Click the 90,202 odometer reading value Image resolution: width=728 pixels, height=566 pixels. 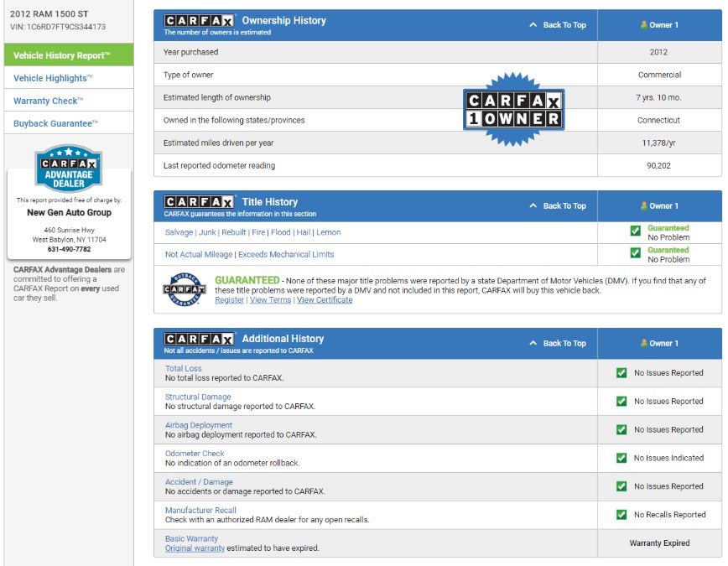pos(658,165)
